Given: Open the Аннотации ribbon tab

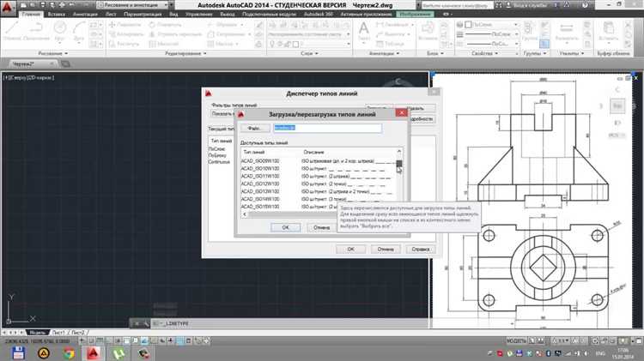Looking at the screenshot, I should pyautogui.click(x=85, y=14).
